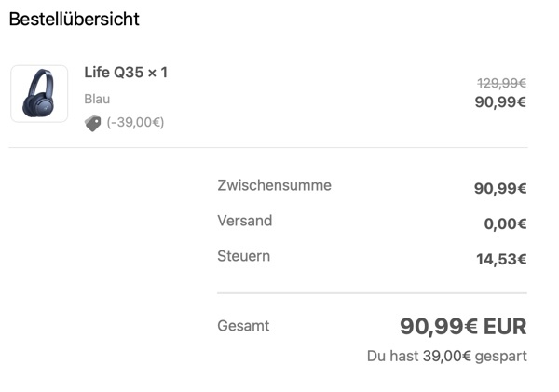Click the divider line below the product row
This screenshot has height=392, width=559.
[268, 147]
